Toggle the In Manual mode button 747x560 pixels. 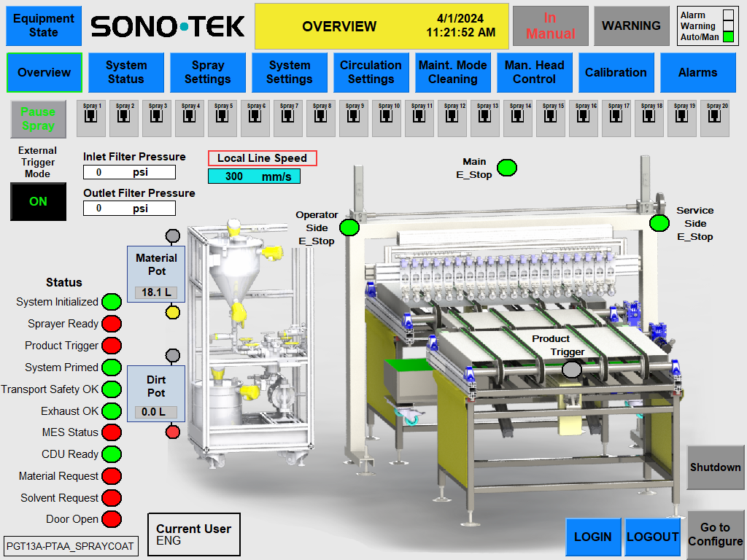point(550,26)
